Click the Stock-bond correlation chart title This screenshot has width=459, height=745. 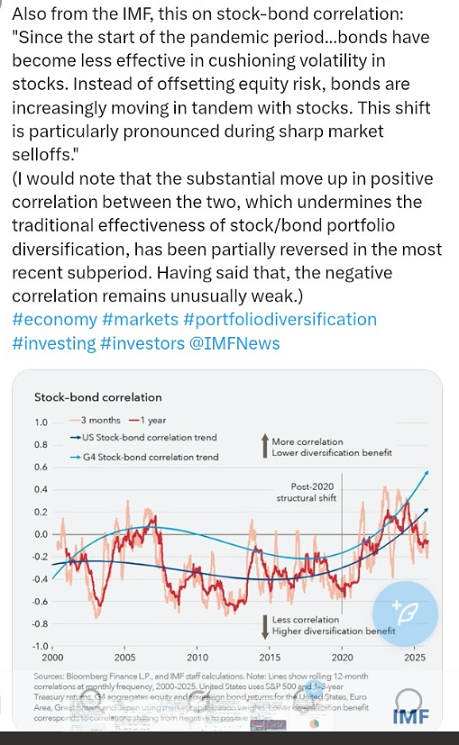pyautogui.click(x=98, y=397)
